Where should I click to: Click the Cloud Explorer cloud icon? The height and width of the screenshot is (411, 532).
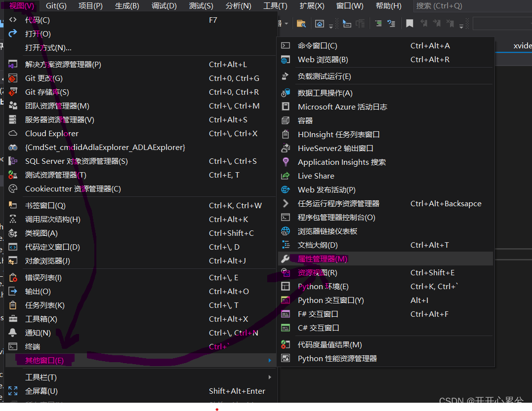[x=13, y=133]
